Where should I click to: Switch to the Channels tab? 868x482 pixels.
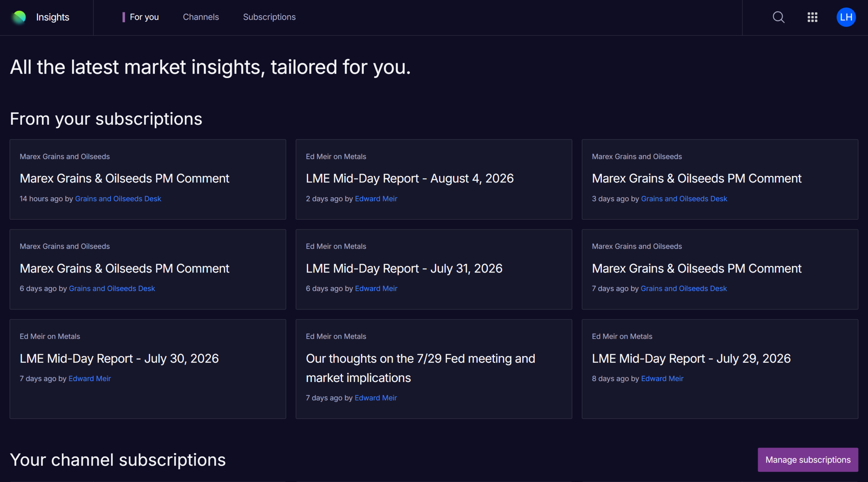201,17
